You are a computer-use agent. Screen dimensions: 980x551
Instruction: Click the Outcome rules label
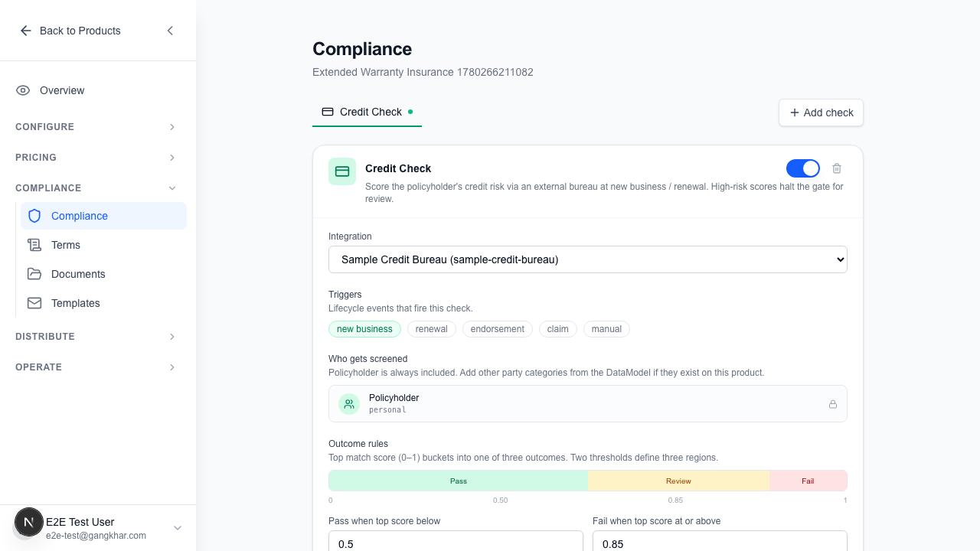358,444
